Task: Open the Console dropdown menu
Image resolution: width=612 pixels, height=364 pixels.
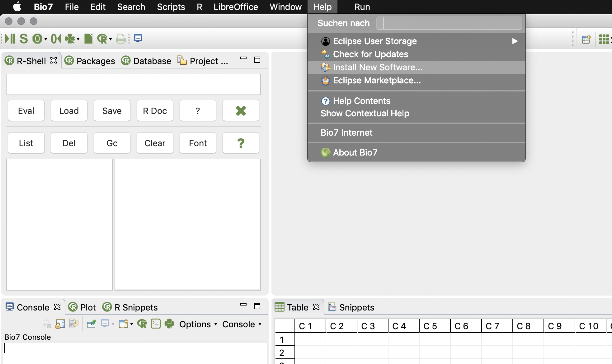Action: [x=240, y=324]
